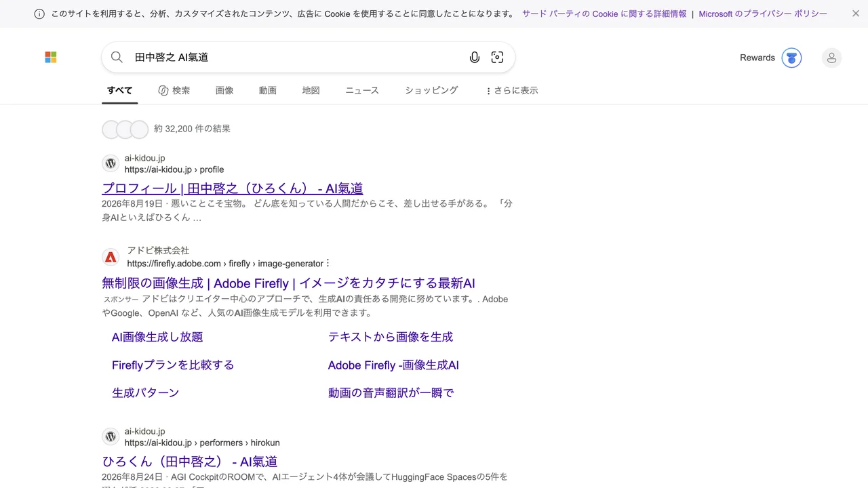868x488 pixels.
Task: Click the cookie notice info icon
Action: (39, 14)
